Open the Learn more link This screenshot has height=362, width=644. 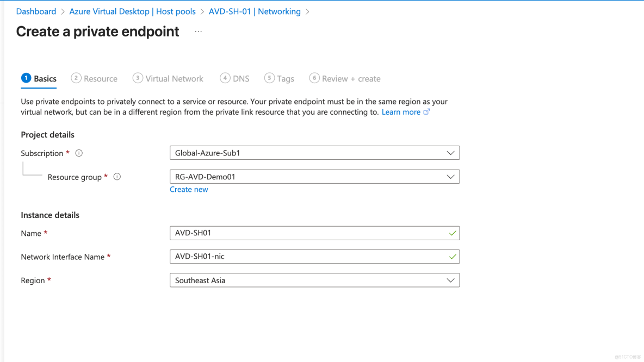click(x=401, y=111)
